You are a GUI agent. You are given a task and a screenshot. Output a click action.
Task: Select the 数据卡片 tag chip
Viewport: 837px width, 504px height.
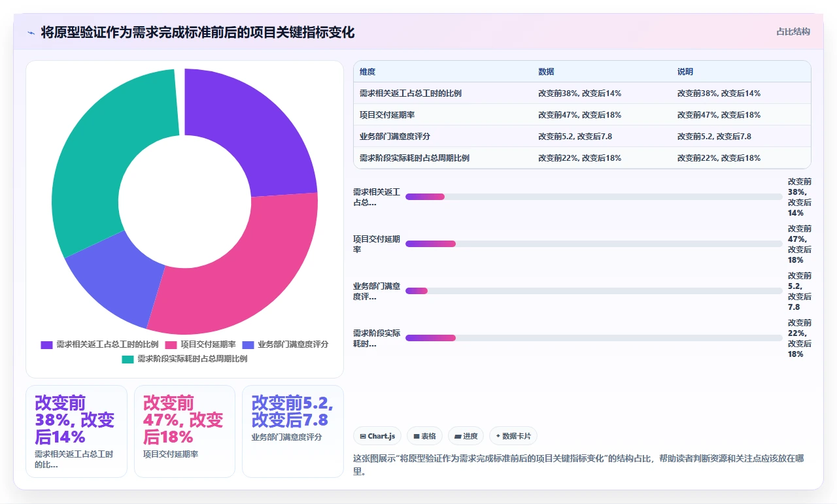513,436
